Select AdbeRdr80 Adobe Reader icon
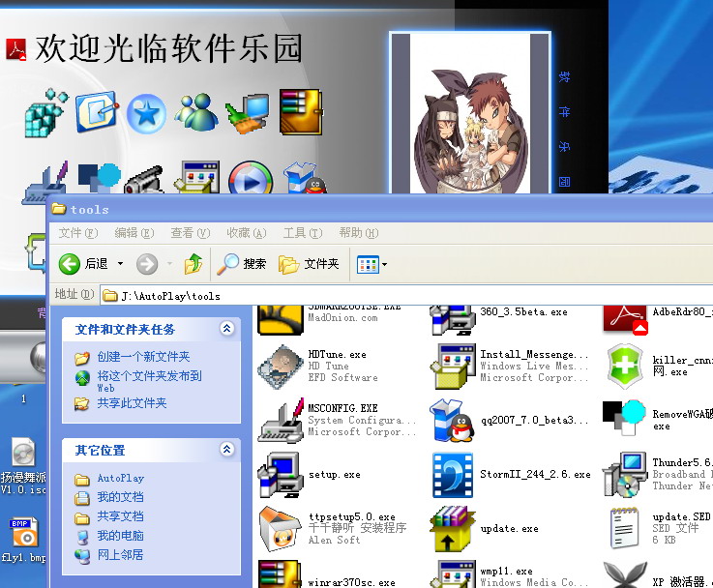Viewport: 713px width, 588px height. pos(625,320)
